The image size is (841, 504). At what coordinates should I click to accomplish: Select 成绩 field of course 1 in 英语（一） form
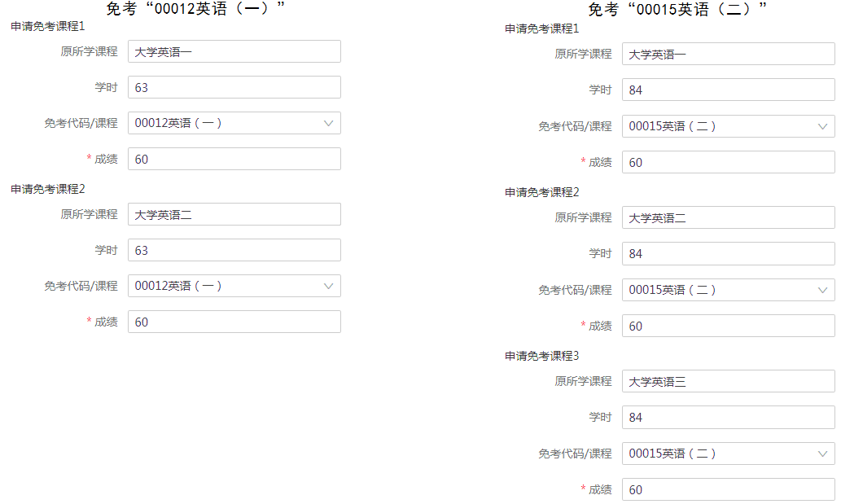pos(234,159)
